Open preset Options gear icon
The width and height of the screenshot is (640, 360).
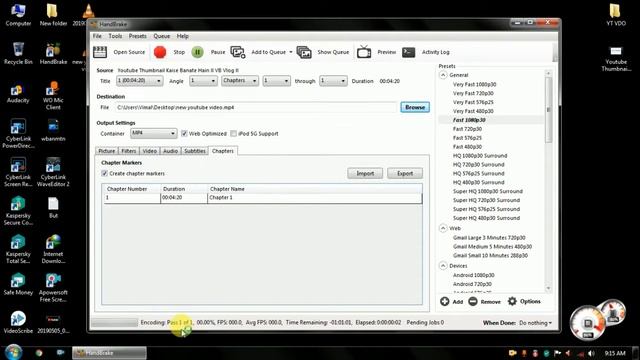coord(512,301)
